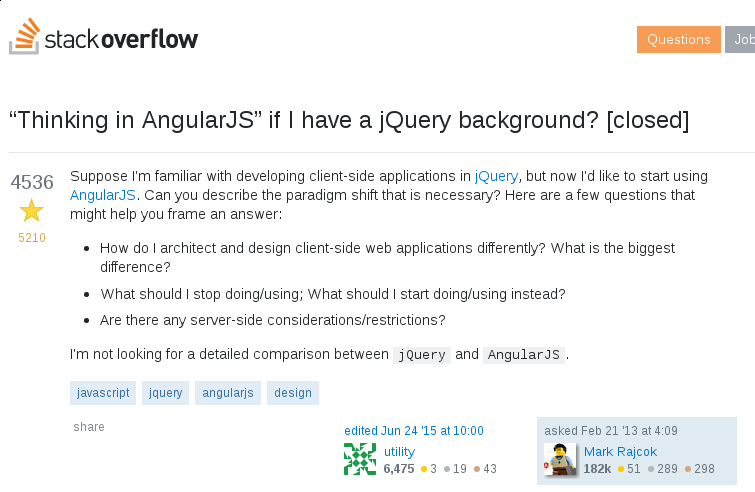
Task: Open utility's green avatar image
Action: pyautogui.click(x=360, y=459)
